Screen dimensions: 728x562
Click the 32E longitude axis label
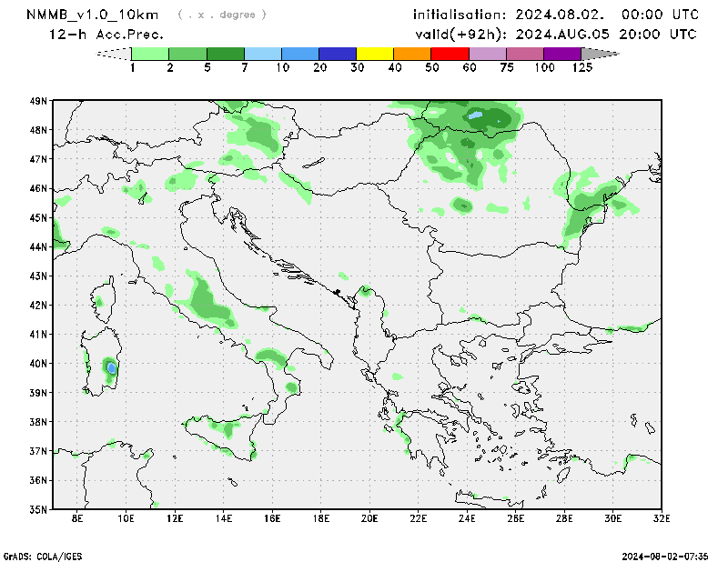[662, 518]
